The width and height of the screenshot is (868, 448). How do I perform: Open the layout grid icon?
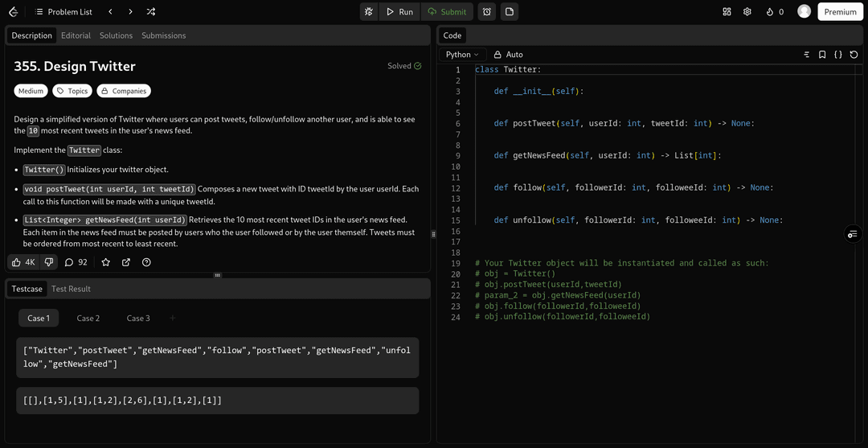[727, 11]
